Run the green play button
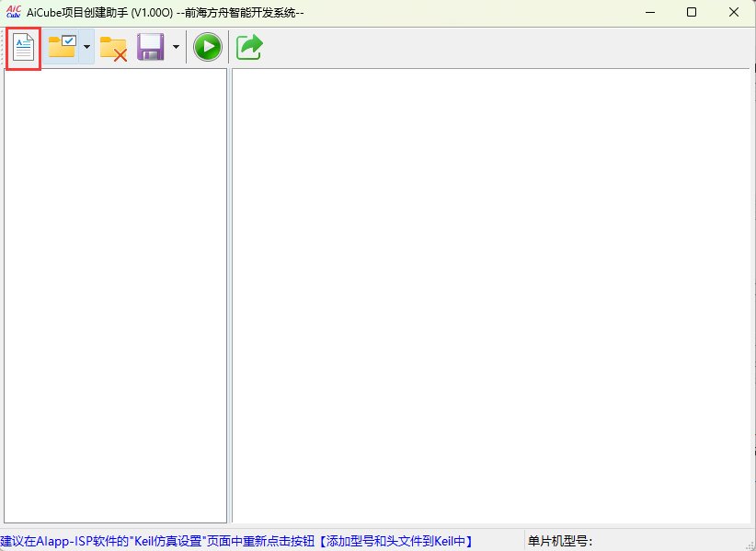The image size is (756, 551). pos(208,47)
